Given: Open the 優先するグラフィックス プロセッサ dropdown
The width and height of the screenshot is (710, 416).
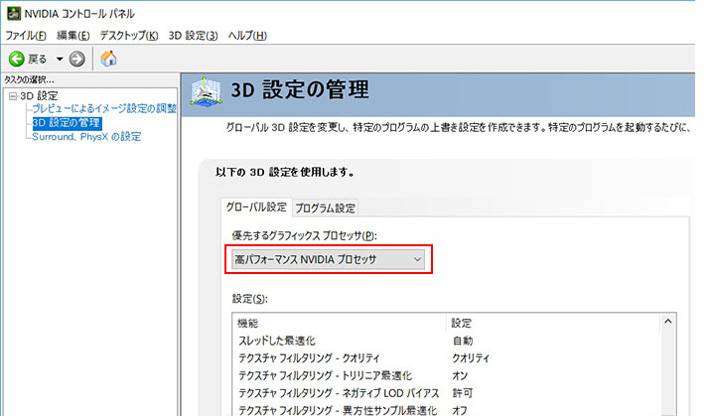Looking at the screenshot, I should [x=328, y=259].
